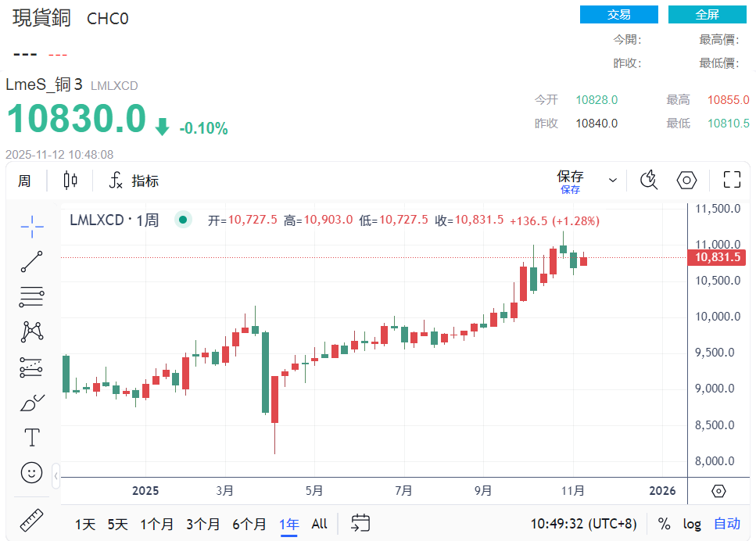Screen dimensions: 756x541
Task: Open the fx 指标 indicators panel
Action: (133, 180)
